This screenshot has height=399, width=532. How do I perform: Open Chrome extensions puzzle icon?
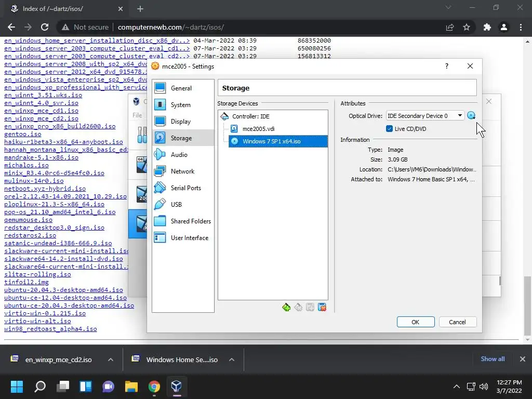tap(487, 27)
